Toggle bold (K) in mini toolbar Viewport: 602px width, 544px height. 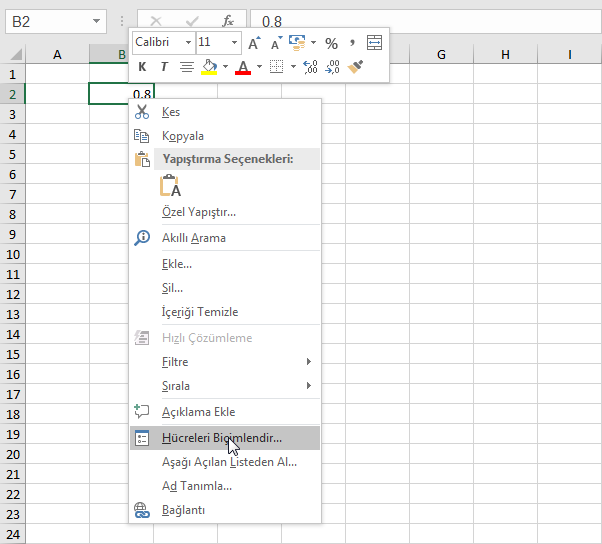142,67
